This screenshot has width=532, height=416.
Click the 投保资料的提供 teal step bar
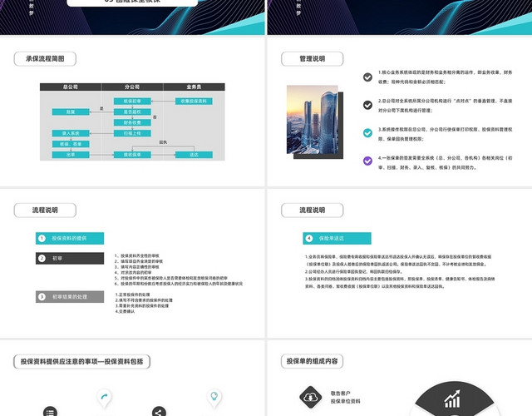coord(70,239)
